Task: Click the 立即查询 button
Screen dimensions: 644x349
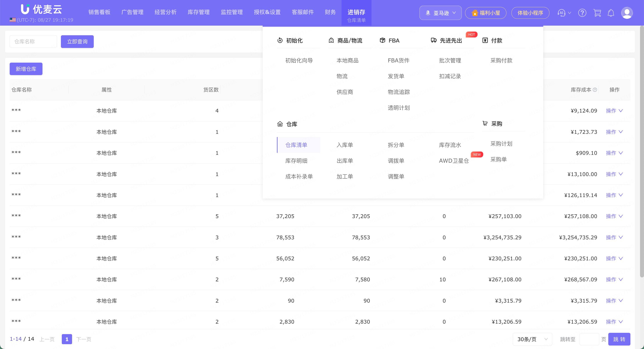Action: pos(77,41)
